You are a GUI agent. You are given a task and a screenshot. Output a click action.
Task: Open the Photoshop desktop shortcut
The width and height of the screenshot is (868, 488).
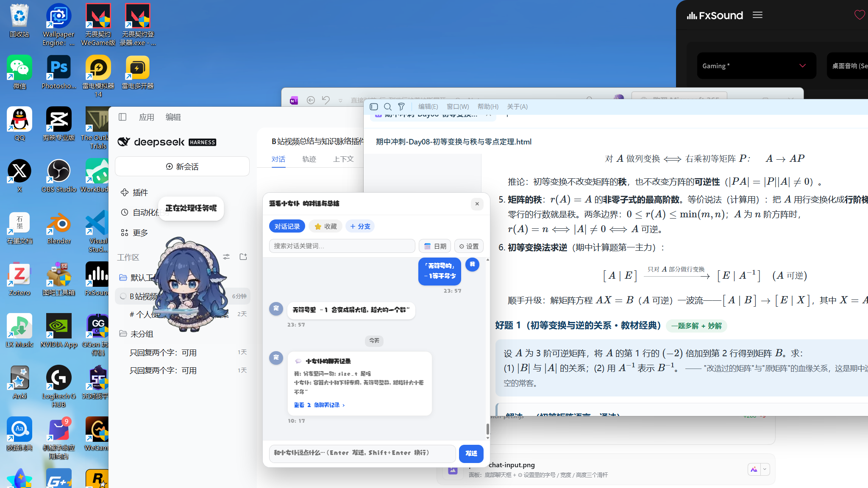pos(58,72)
